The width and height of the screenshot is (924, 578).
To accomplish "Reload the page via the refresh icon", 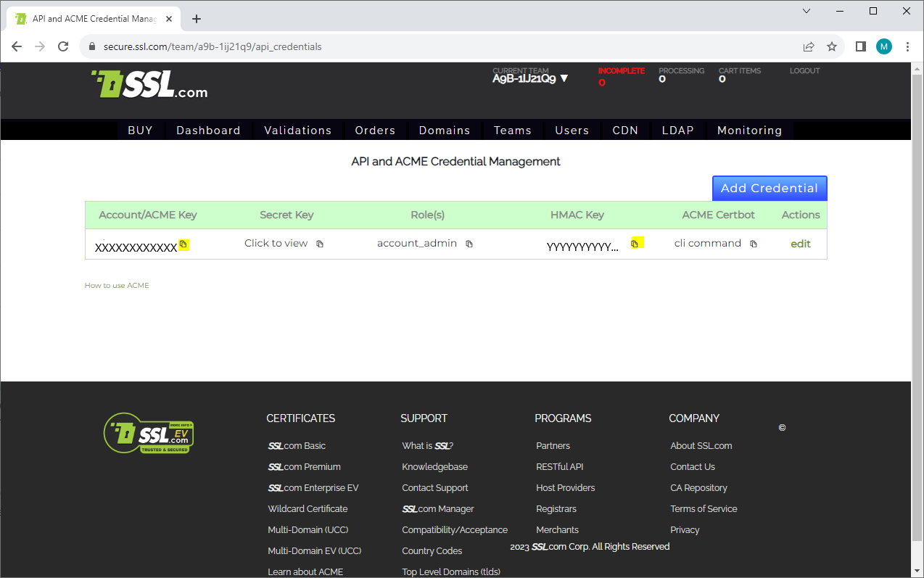I will click(x=63, y=46).
